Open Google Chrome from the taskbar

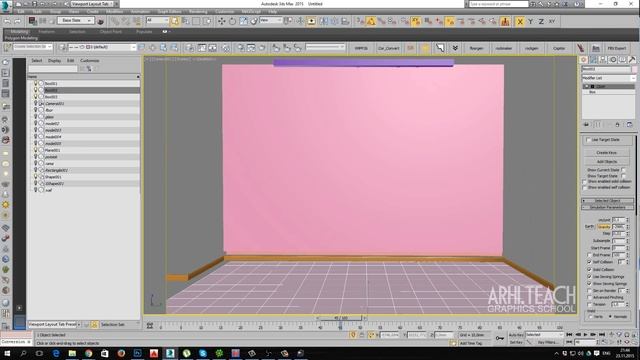[89, 353]
